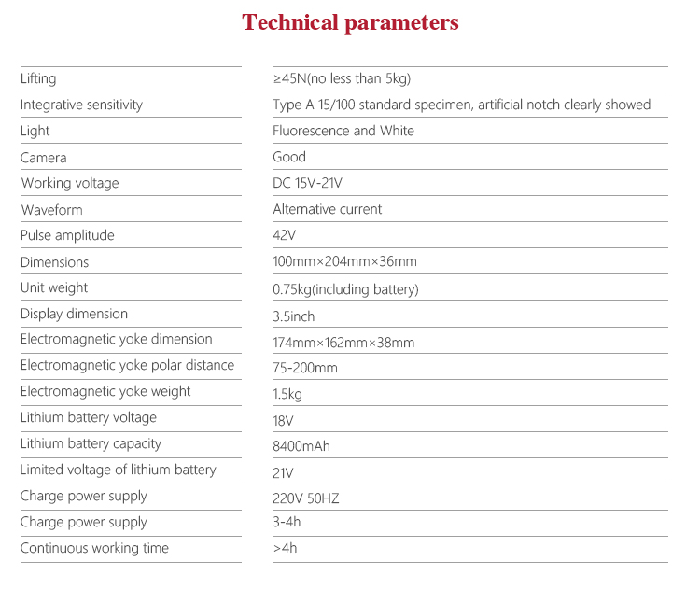This screenshot has height=603, width=700.
Task: Click the Camera parameter label
Action: coord(44,158)
